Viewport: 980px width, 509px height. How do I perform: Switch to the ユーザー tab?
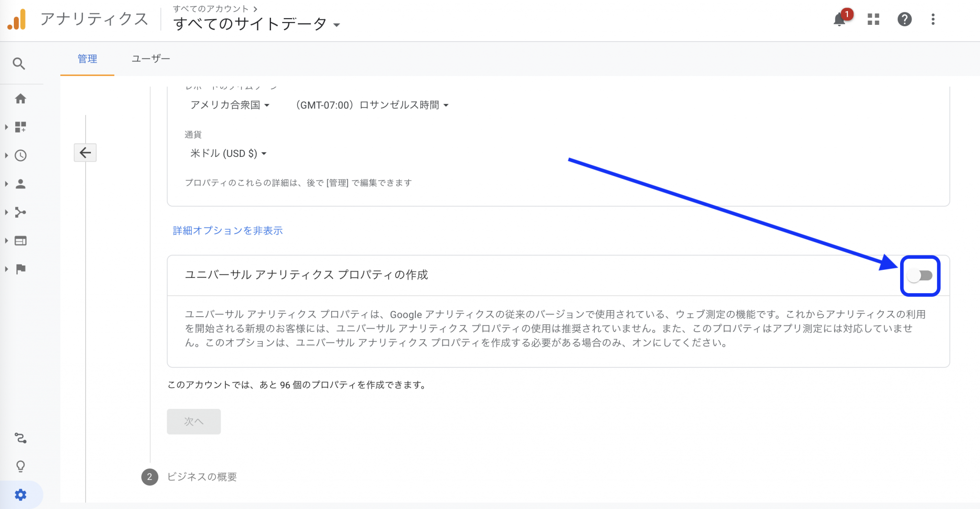pos(151,59)
